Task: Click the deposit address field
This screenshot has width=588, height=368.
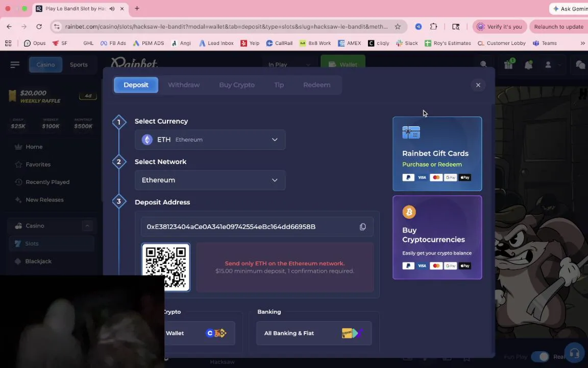Action: [x=257, y=227]
